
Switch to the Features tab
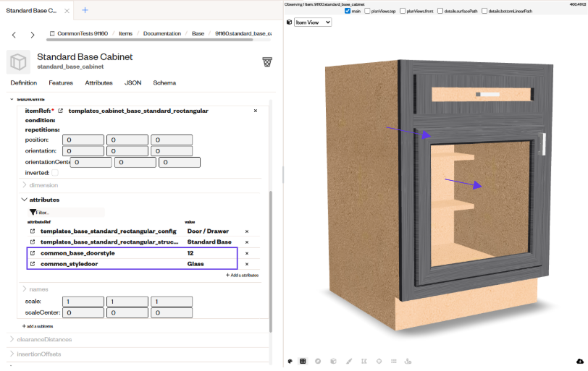(x=61, y=82)
